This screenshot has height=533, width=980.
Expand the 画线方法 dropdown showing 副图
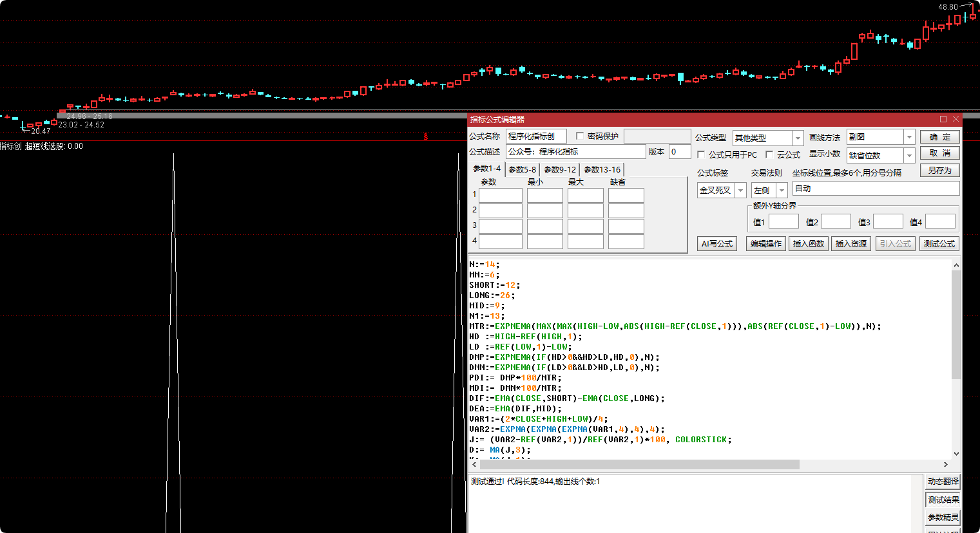(909, 137)
